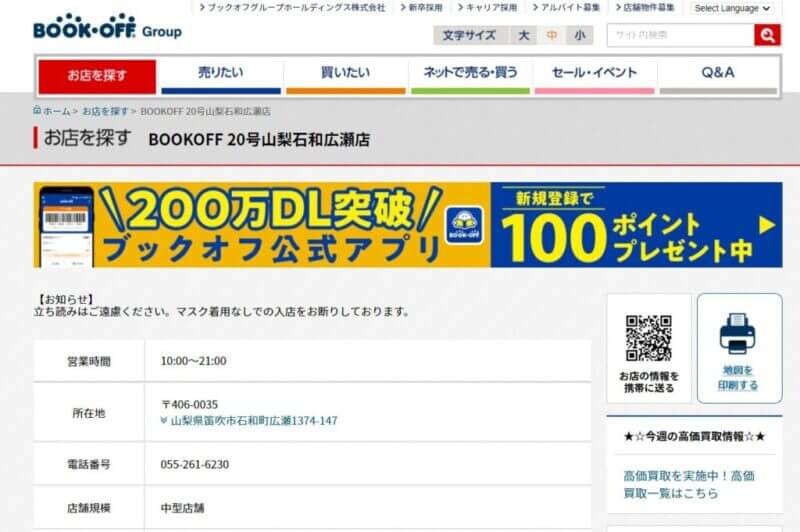The height and width of the screenshot is (532, 800).
Task: Set text size to 大
Action: pyautogui.click(x=523, y=36)
